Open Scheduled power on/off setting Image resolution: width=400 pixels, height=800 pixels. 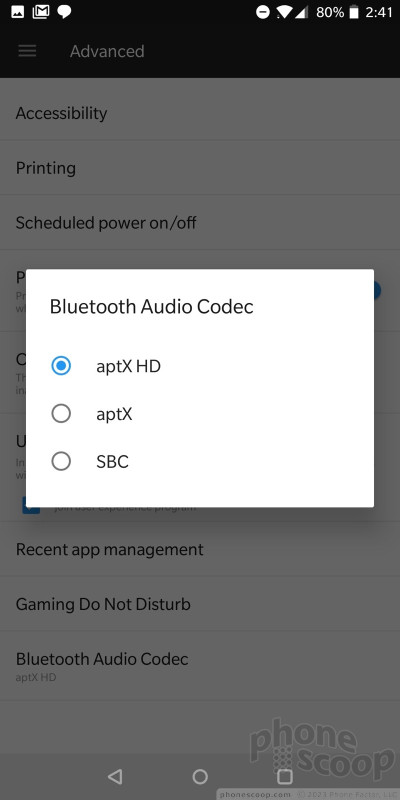(200, 222)
